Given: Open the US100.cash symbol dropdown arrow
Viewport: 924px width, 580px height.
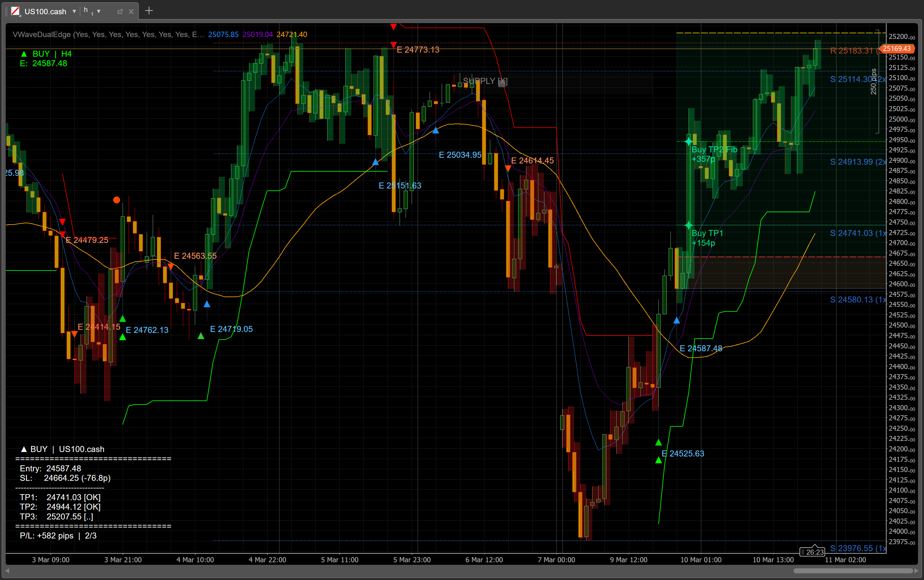Looking at the screenshot, I should 74,11.
